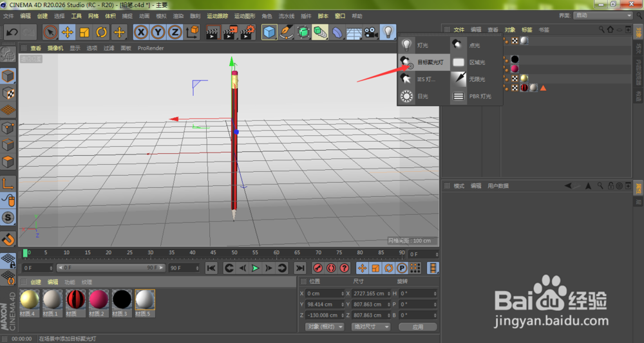644x343 pixels.
Task: Open the 创建 menu in menu bar
Action: pyautogui.click(x=43, y=16)
